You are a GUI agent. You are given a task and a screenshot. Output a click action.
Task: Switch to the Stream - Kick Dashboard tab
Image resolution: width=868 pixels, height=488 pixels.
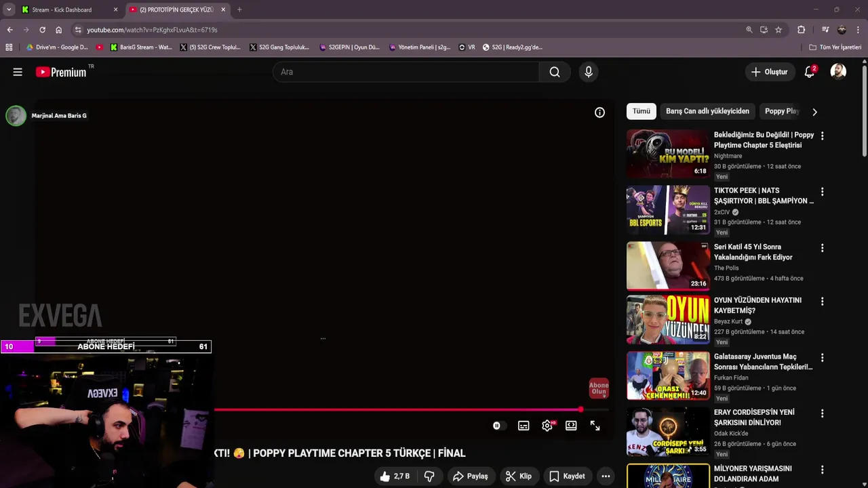click(69, 9)
